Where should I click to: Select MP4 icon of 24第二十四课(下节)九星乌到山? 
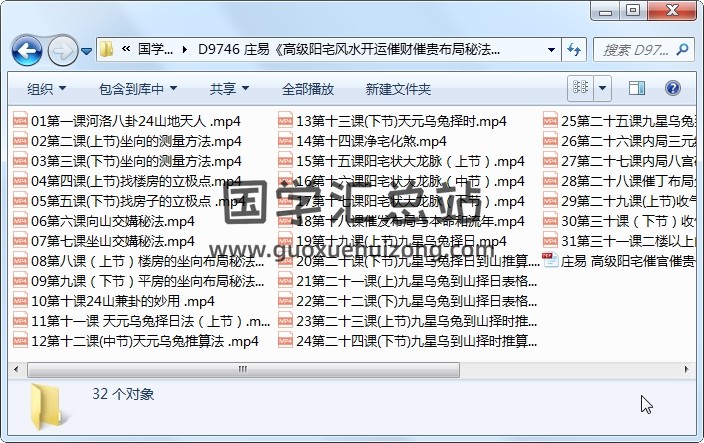[x=285, y=341]
